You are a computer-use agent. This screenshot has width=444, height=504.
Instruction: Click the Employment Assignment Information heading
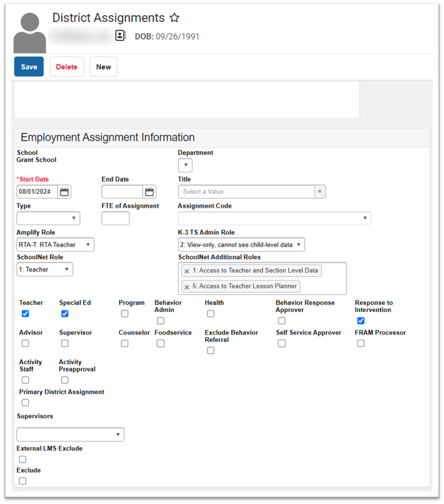(108, 137)
